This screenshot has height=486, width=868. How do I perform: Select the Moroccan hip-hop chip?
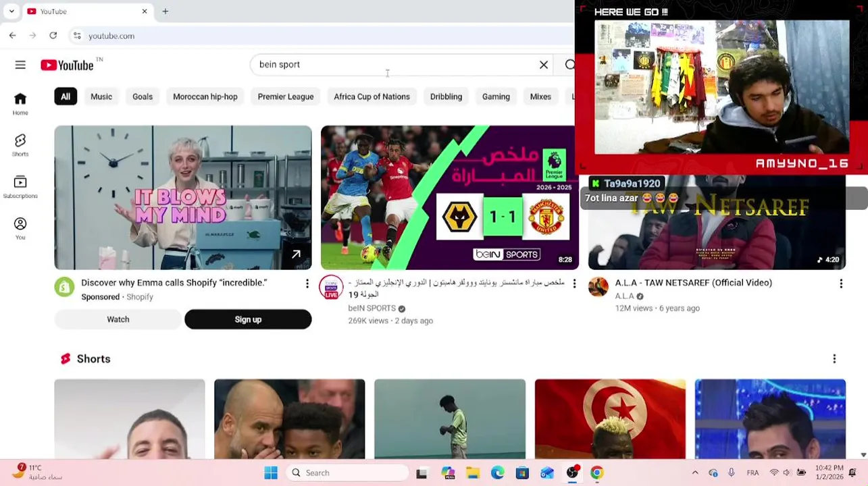(205, 97)
